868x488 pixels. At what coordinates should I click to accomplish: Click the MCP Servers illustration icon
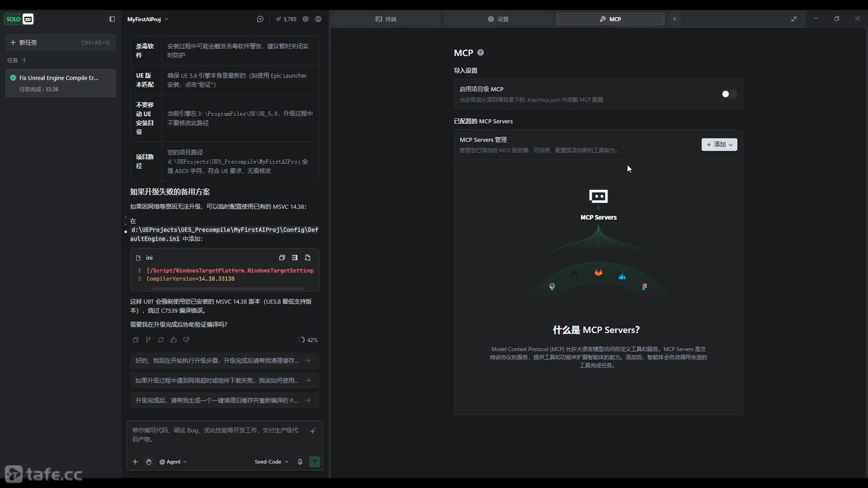coord(599,197)
